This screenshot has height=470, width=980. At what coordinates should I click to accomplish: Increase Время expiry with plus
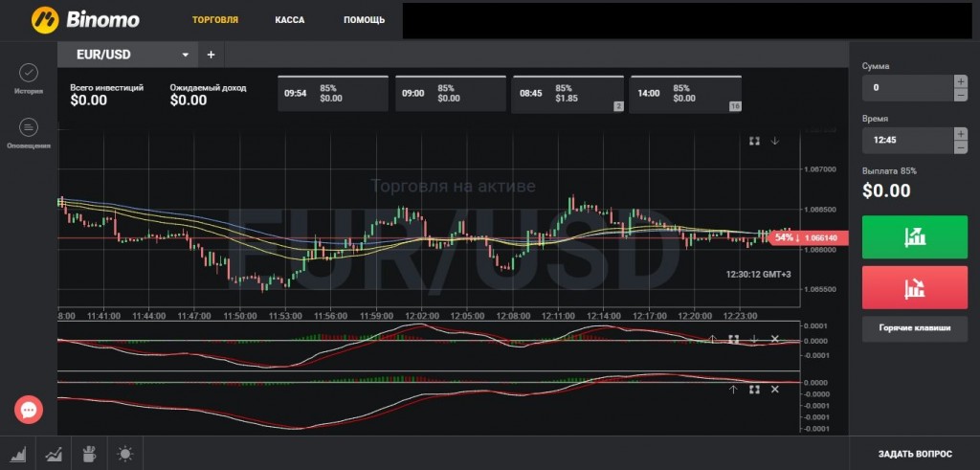961,134
